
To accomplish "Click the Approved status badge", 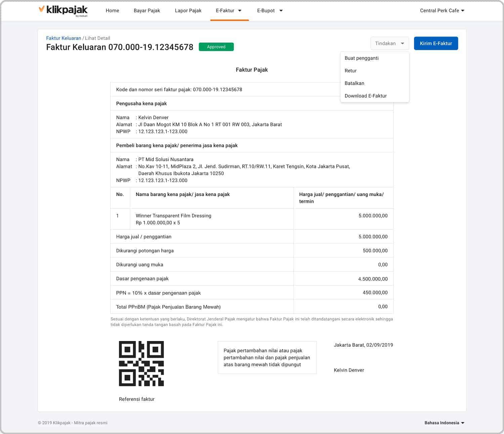I will coord(216,47).
